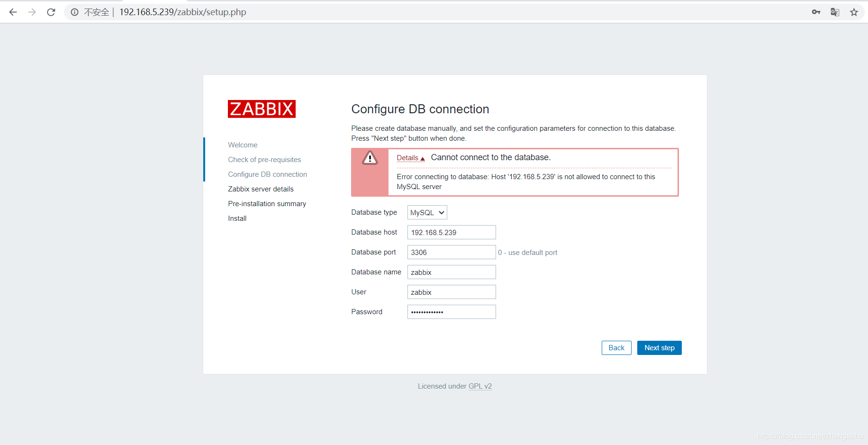This screenshot has width=868, height=445.
Task: Focus the Database host field
Action: [x=452, y=232]
